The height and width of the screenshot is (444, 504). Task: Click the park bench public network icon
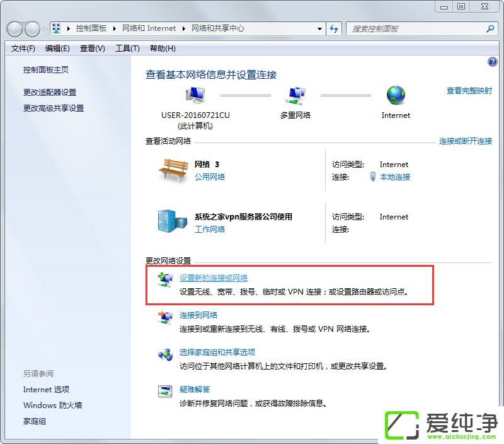[x=172, y=170]
